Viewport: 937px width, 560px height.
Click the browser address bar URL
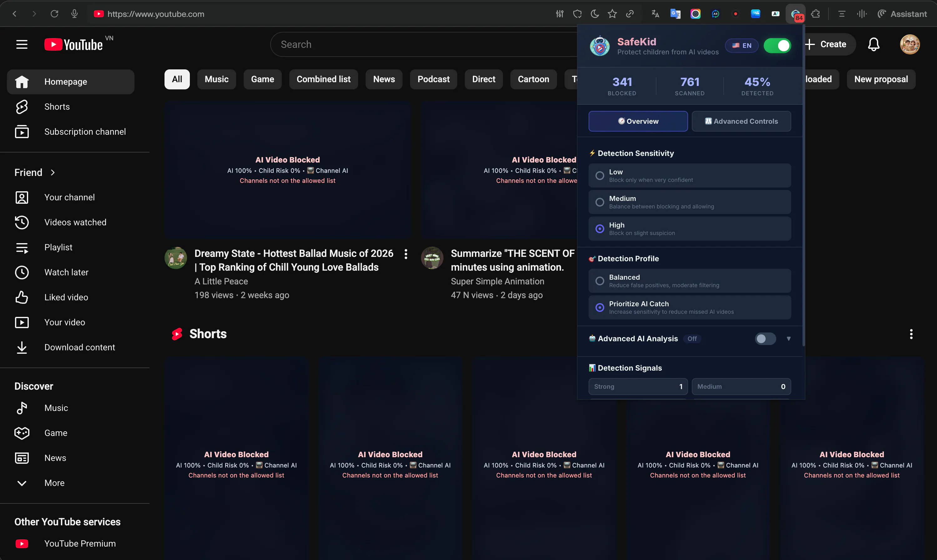click(x=156, y=14)
